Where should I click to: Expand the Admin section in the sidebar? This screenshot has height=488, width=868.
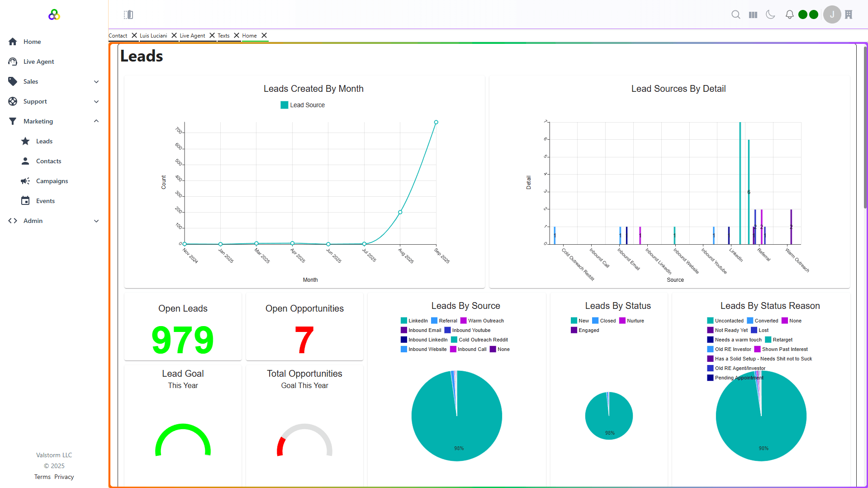click(96, 221)
